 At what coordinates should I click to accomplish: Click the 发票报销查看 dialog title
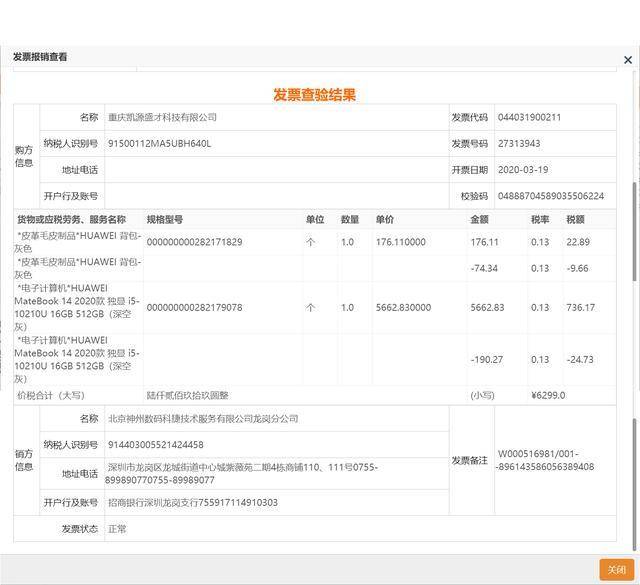coord(40,57)
